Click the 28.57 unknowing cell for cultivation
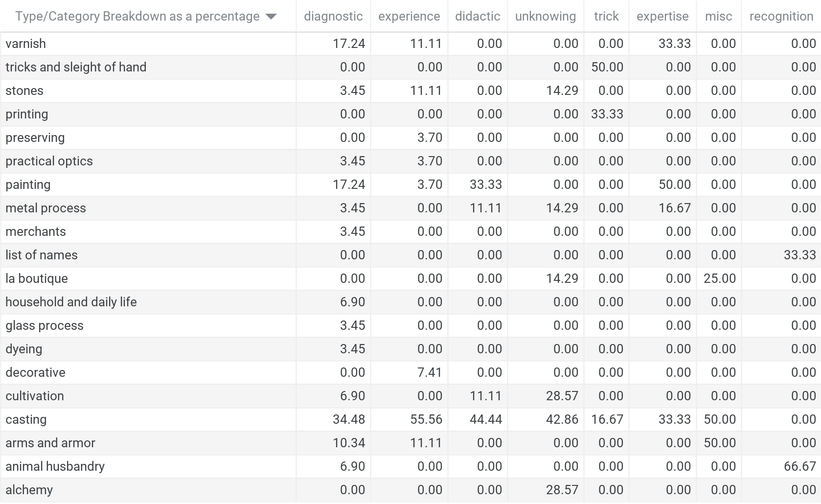This screenshot has height=504, width=821. pos(562,396)
